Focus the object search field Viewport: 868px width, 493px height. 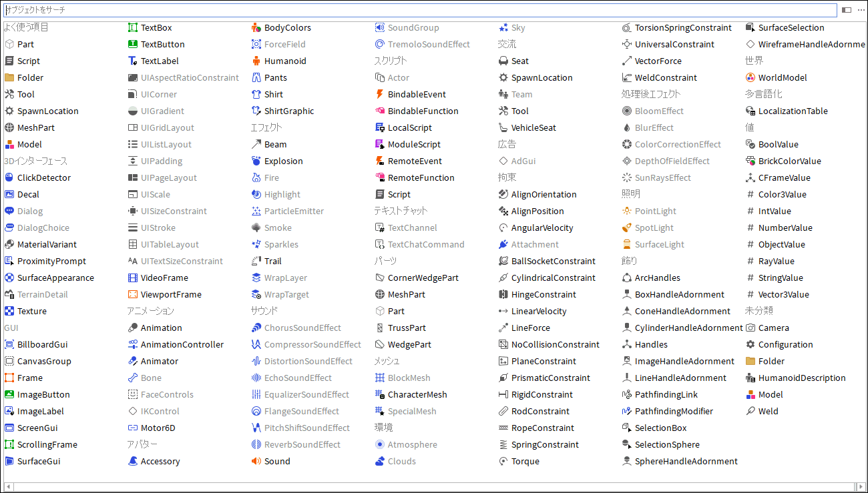(x=420, y=11)
